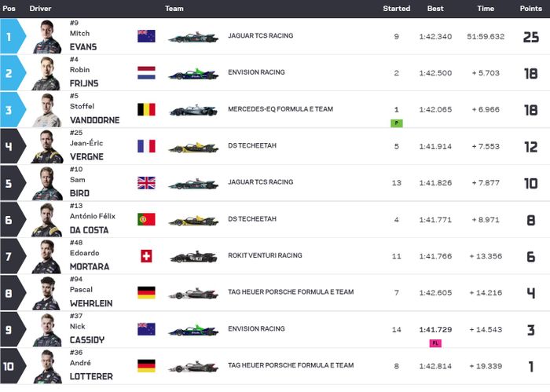
Task: Sort by the Pos column header
Action: point(9,9)
